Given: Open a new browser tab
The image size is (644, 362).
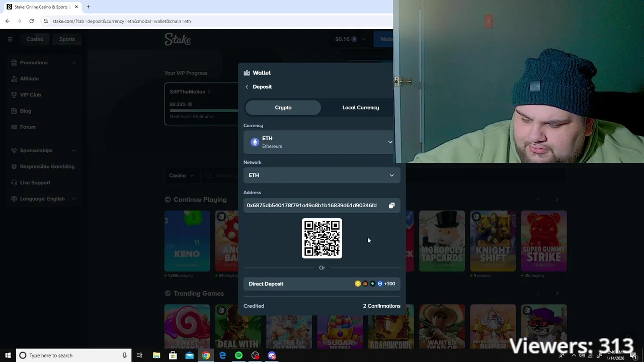Looking at the screenshot, I should [x=88, y=7].
